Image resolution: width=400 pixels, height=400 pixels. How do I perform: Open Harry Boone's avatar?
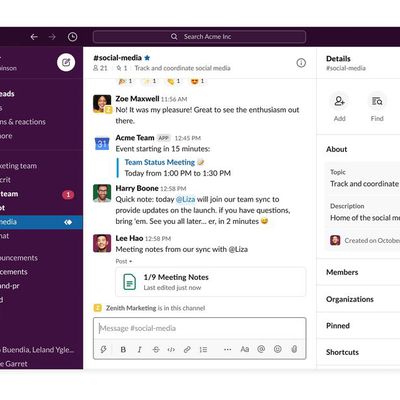click(102, 193)
